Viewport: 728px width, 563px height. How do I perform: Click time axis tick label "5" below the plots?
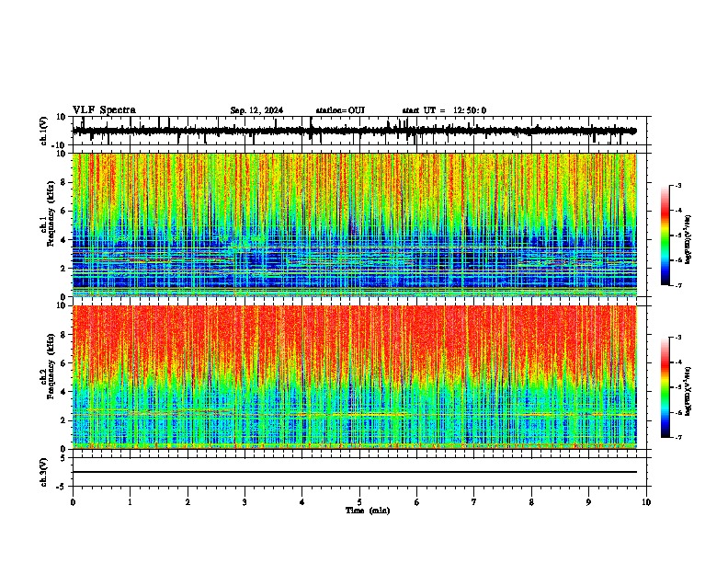(359, 502)
